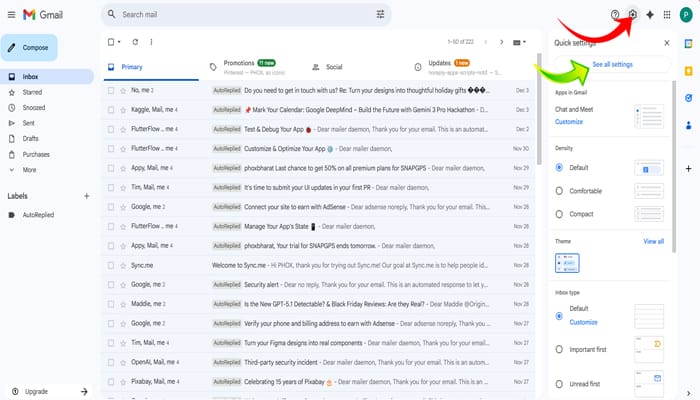The height and width of the screenshot is (400, 700).
Task: Create a new label with plus icon
Action: coord(87,196)
